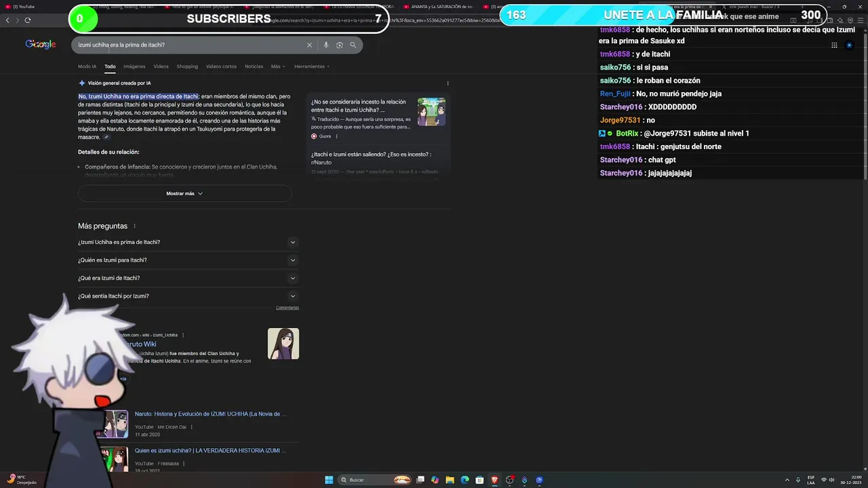Show hidden system tray icons
Viewport: 868px width, 488px height.
pos(787,480)
